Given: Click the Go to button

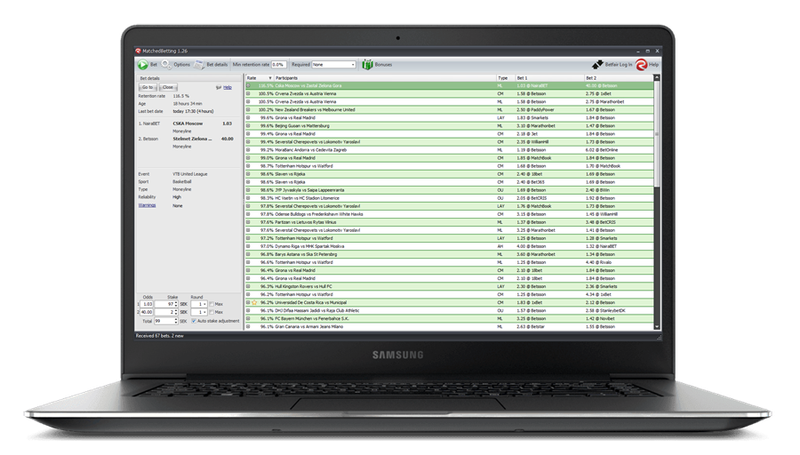Looking at the screenshot, I should (147, 87).
